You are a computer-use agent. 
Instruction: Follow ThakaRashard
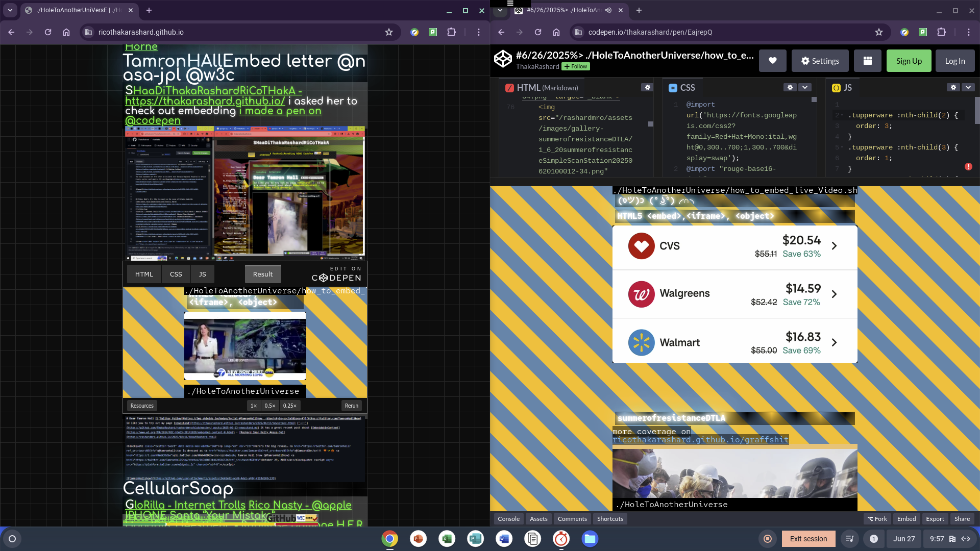pos(576,66)
